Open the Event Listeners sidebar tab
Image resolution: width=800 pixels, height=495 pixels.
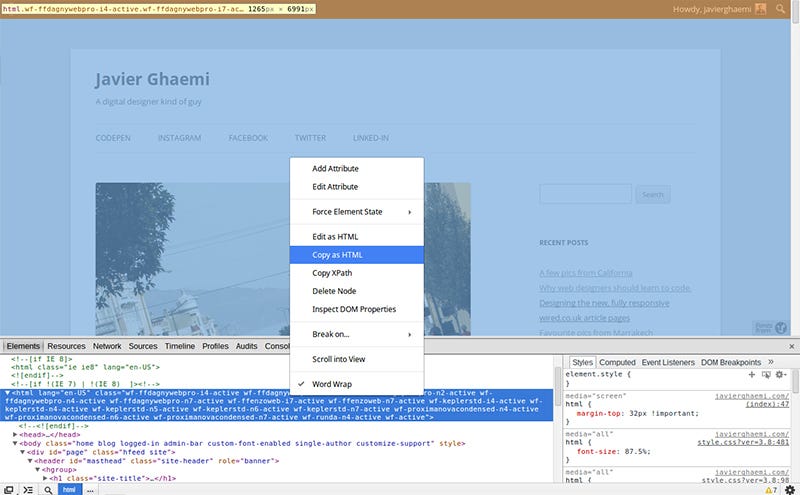tap(668, 362)
